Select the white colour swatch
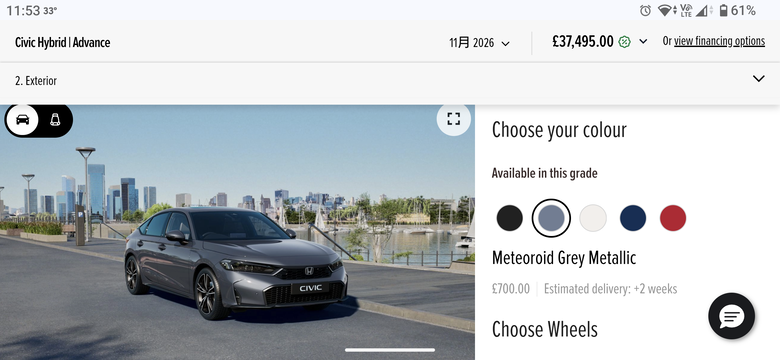Viewport: 780px width, 360px height. tap(592, 218)
